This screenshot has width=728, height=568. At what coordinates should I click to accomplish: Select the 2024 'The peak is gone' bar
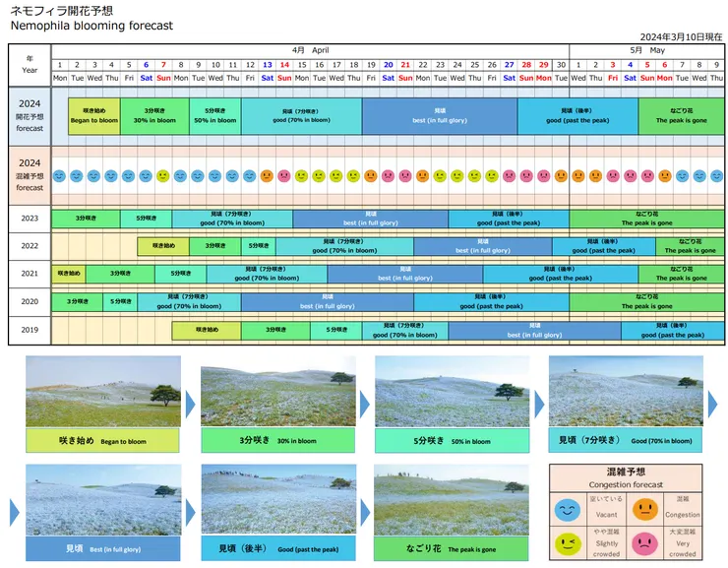[x=682, y=116]
